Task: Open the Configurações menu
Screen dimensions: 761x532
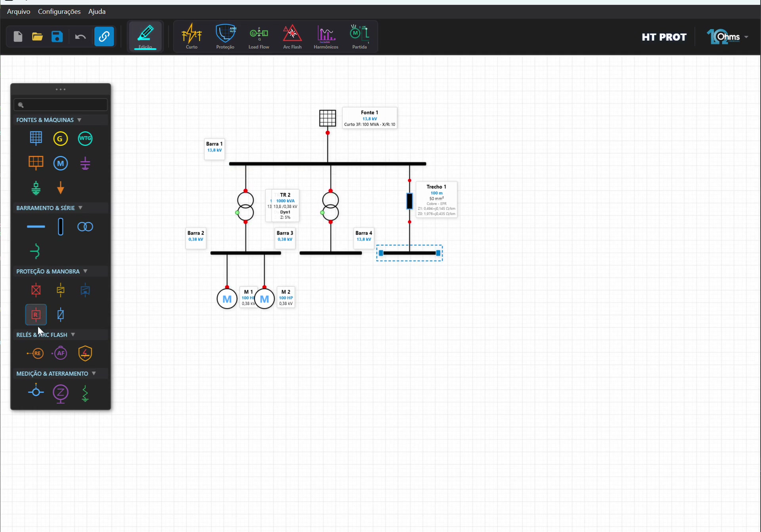Action: coord(59,11)
